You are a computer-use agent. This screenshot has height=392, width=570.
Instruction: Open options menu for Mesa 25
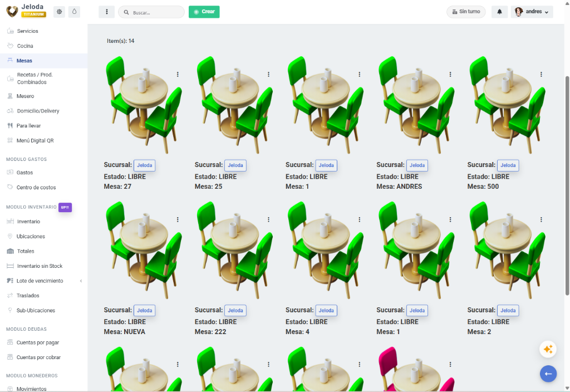pyautogui.click(x=269, y=74)
